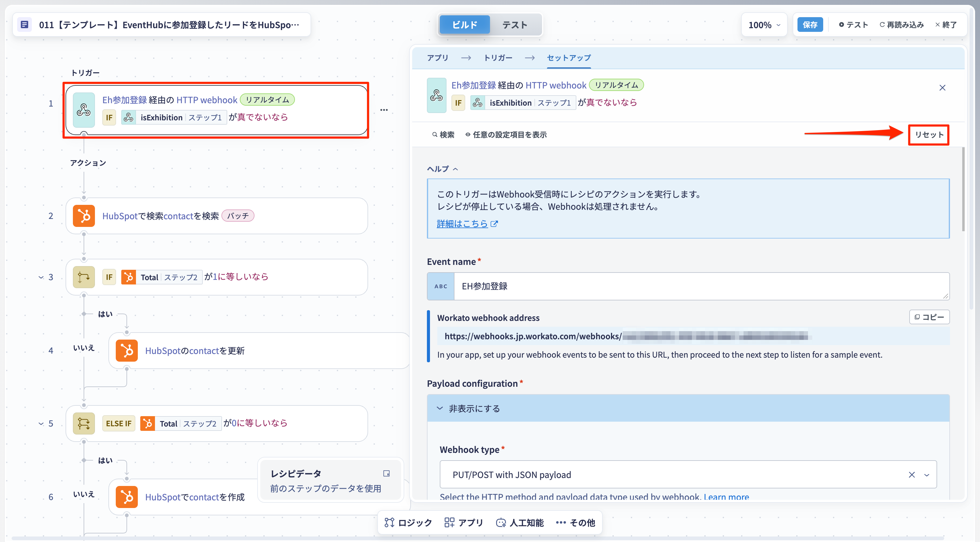Expand the レシピデータ panel with its square icon
This screenshot has height=542, width=980.
(386, 473)
